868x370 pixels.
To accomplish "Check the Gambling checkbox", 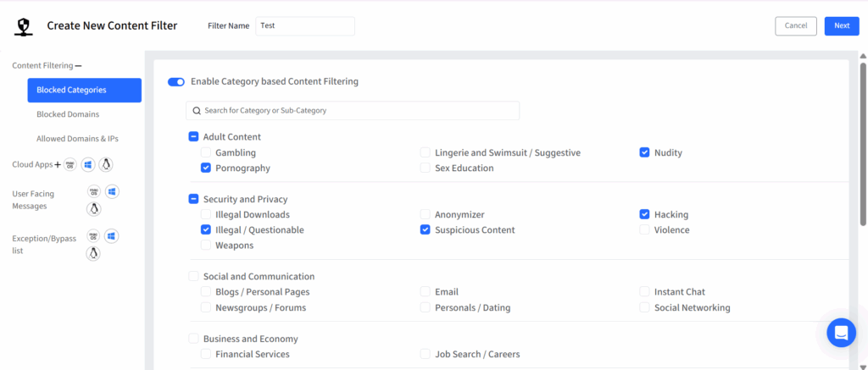I will point(206,153).
